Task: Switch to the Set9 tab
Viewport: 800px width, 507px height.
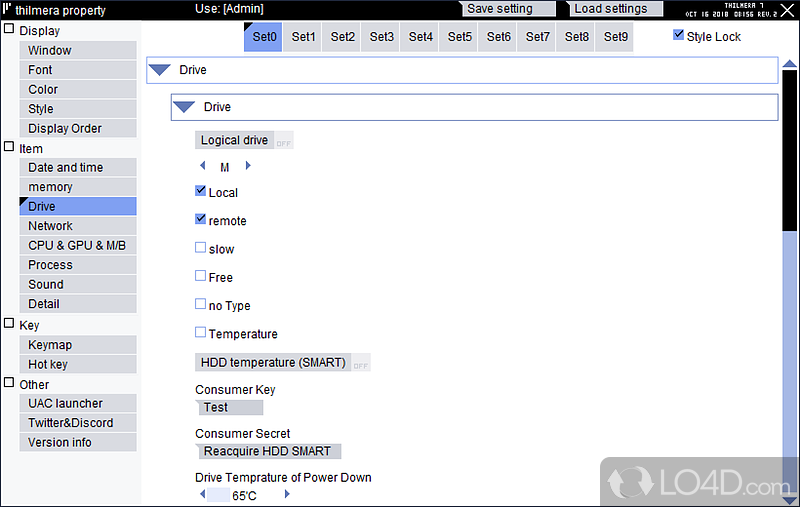Action: tap(615, 37)
